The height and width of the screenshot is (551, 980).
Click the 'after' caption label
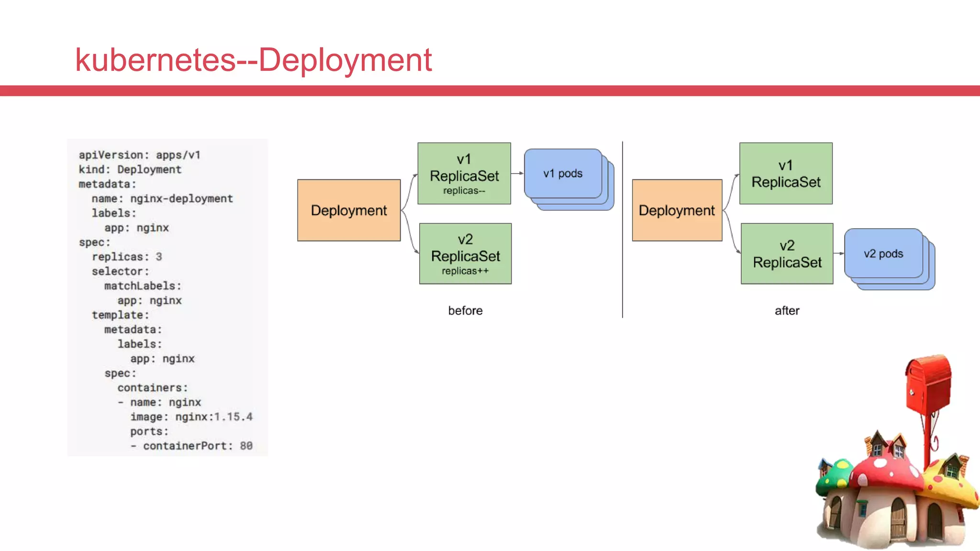pos(787,311)
